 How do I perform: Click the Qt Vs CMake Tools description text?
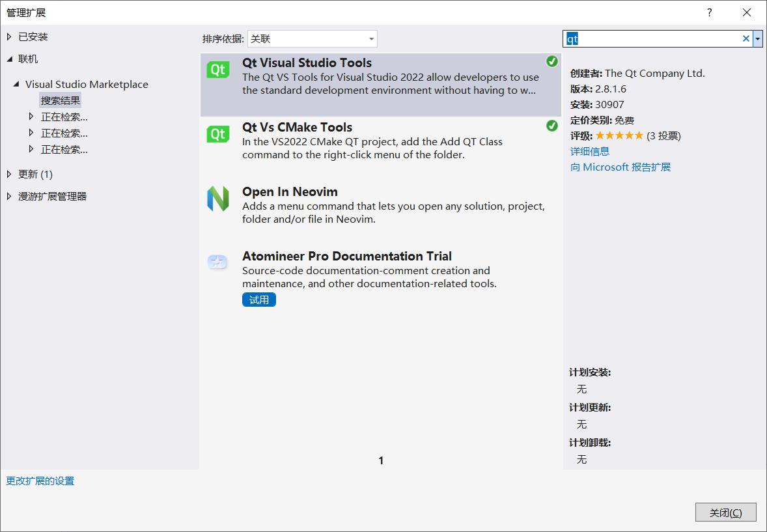372,148
